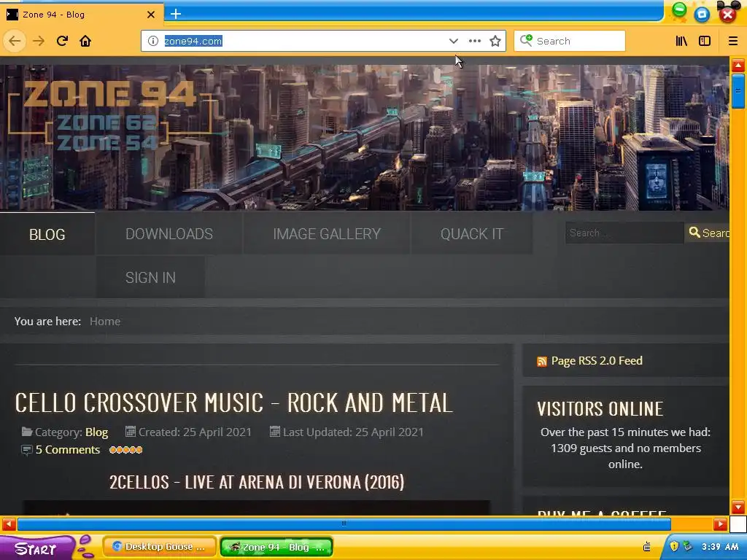Open Cello Crossover Music article title
The image size is (747, 560).
click(233, 402)
